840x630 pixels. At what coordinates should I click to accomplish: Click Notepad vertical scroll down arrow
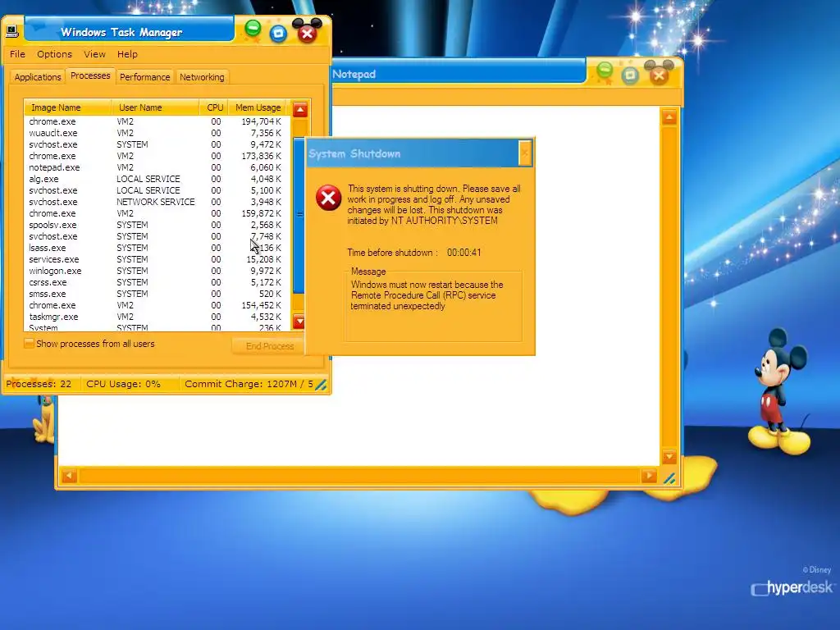tap(669, 457)
